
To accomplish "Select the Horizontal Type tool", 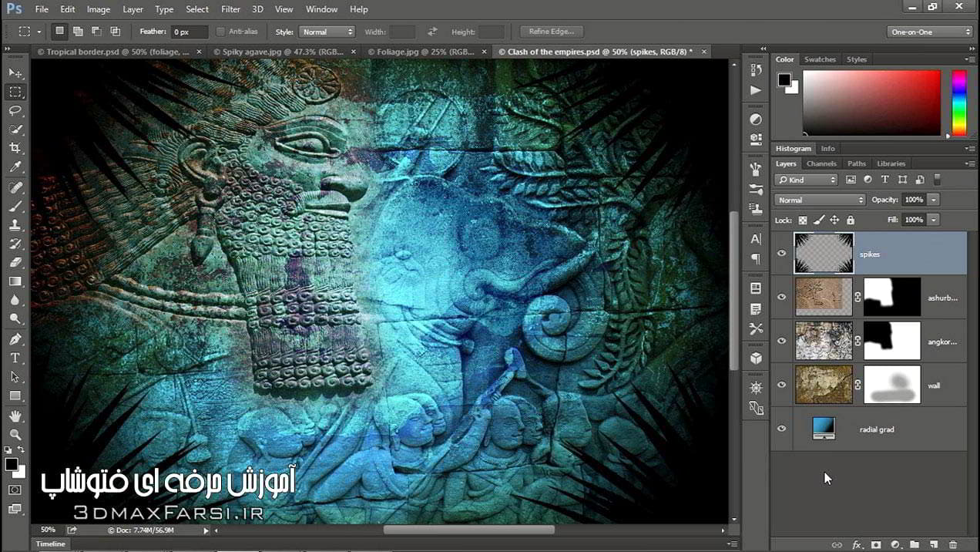I will [x=15, y=358].
